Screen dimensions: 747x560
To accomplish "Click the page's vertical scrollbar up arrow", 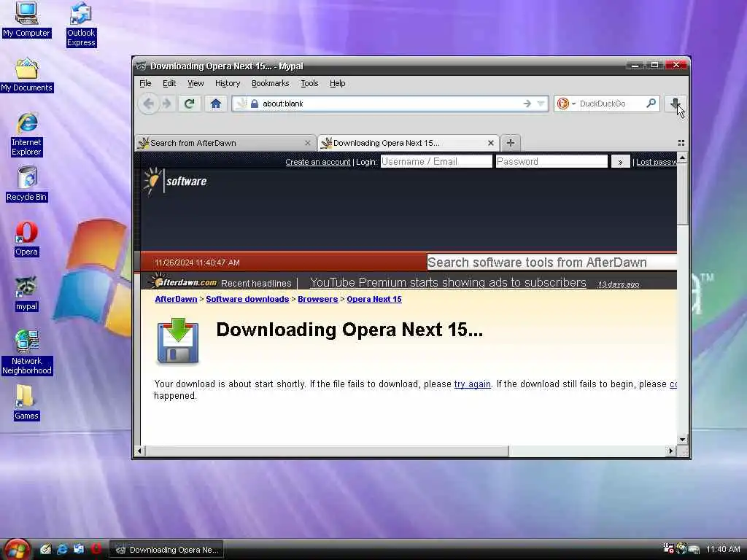I will coord(682,157).
